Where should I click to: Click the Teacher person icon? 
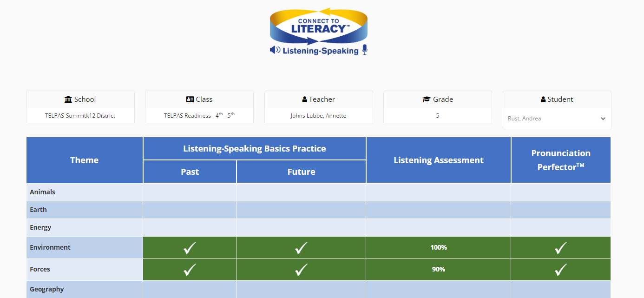(304, 99)
